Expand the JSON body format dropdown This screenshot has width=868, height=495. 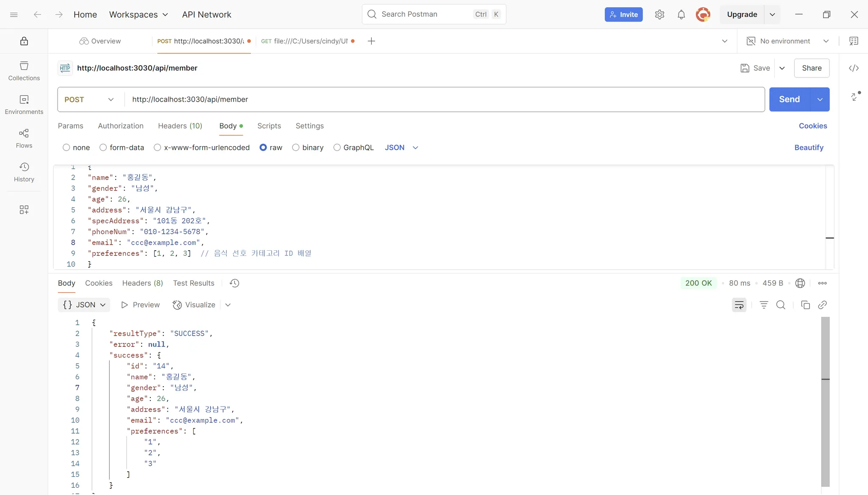401,147
